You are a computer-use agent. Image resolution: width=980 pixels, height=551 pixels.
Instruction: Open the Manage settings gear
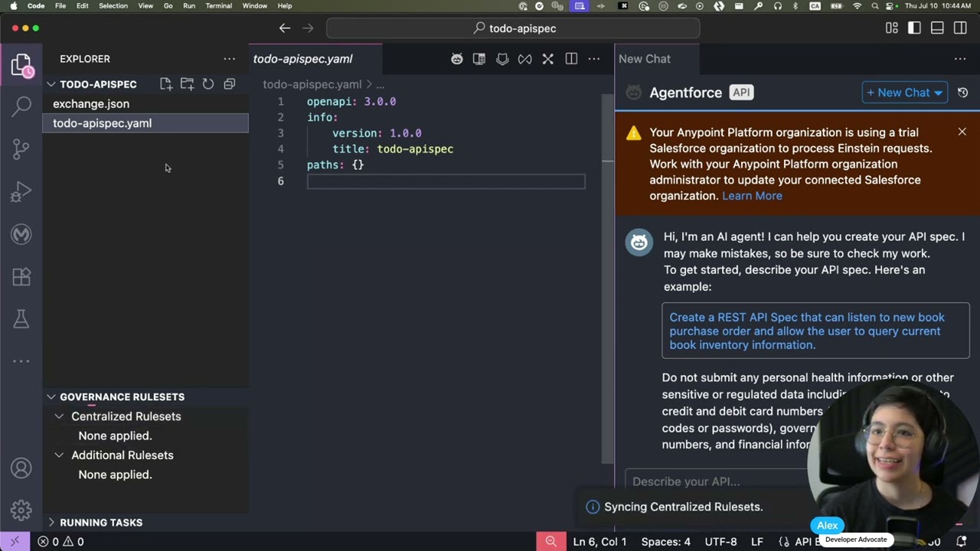click(x=21, y=510)
